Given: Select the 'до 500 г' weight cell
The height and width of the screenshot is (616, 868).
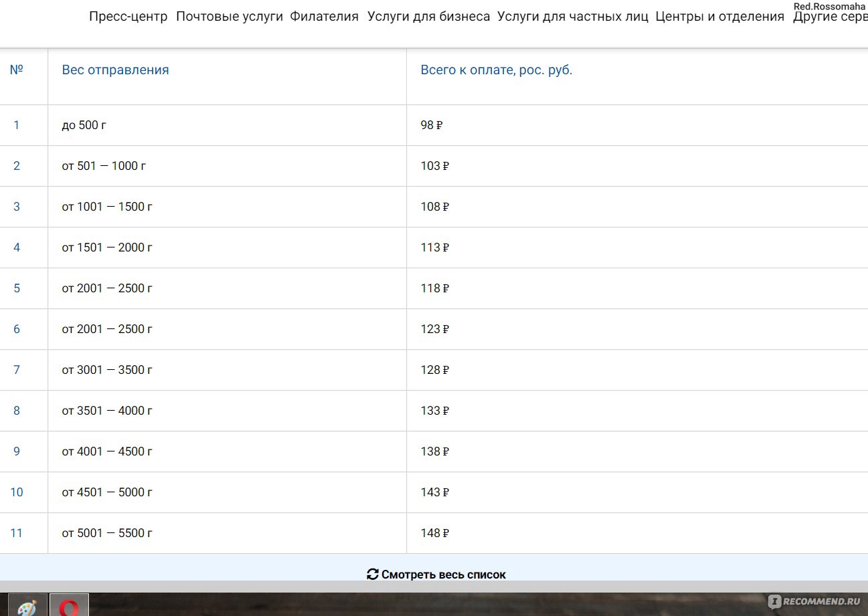Looking at the screenshot, I should [x=228, y=125].
